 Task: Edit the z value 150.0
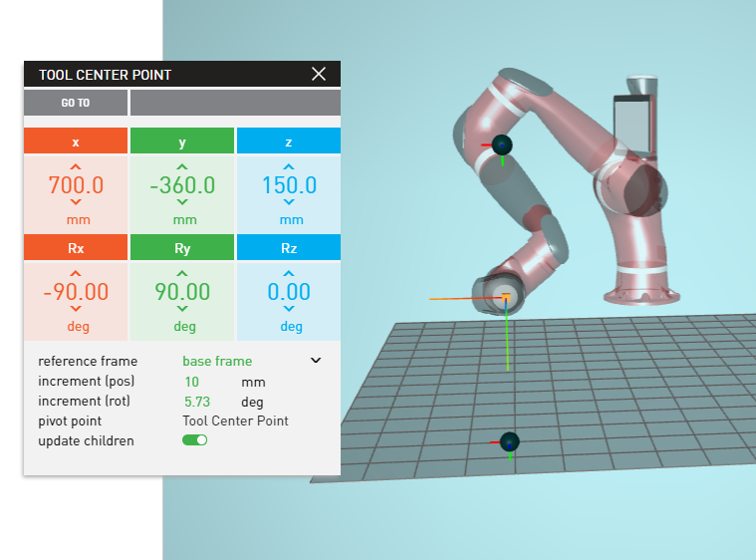coord(289,185)
